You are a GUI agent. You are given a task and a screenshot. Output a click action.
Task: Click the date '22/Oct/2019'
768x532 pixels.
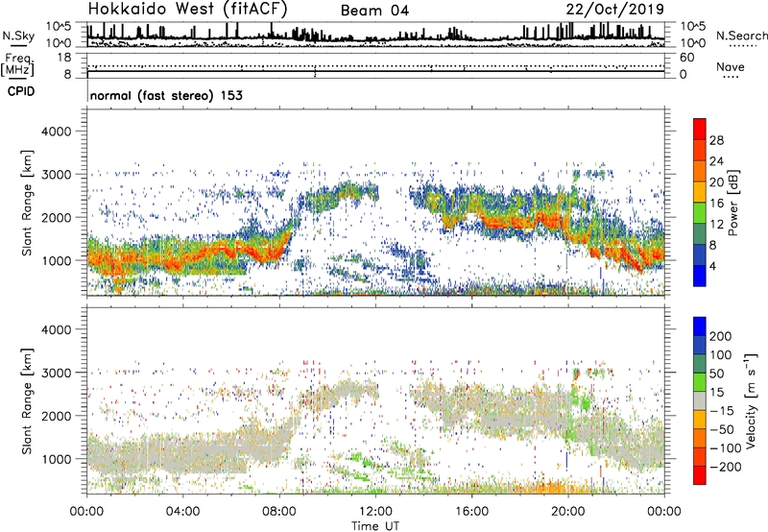tap(615, 10)
